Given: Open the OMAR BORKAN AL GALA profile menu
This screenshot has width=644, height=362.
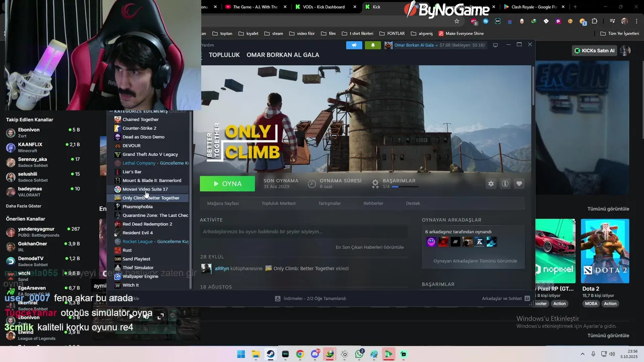Looking at the screenshot, I should coord(283,55).
